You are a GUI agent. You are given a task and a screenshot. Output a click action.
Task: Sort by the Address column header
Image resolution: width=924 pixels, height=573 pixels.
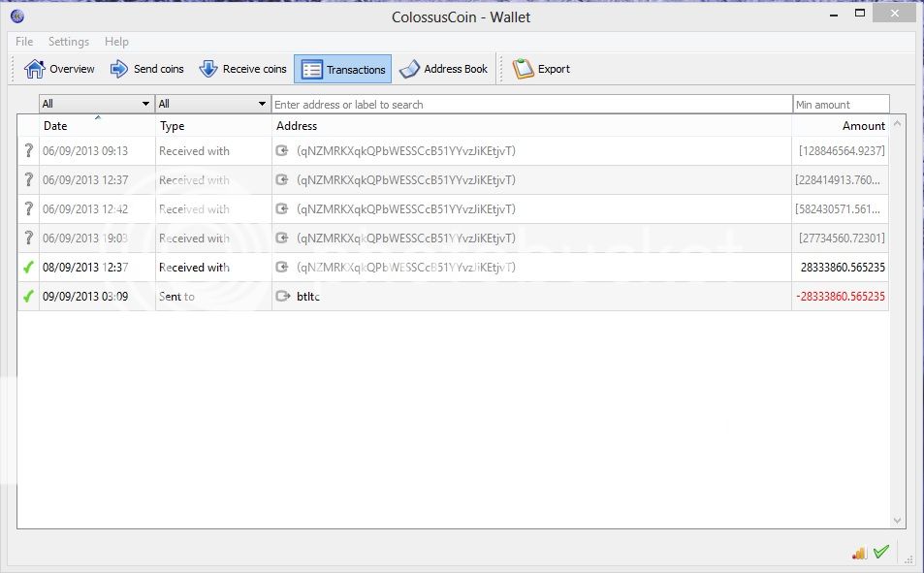click(x=531, y=126)
